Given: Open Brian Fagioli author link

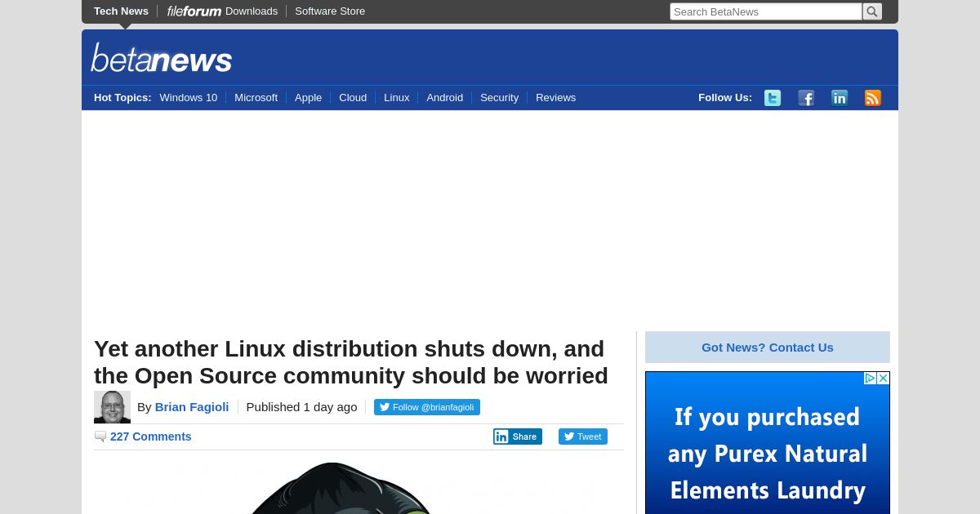Looking at the screenshot, I should pos(192,407).
